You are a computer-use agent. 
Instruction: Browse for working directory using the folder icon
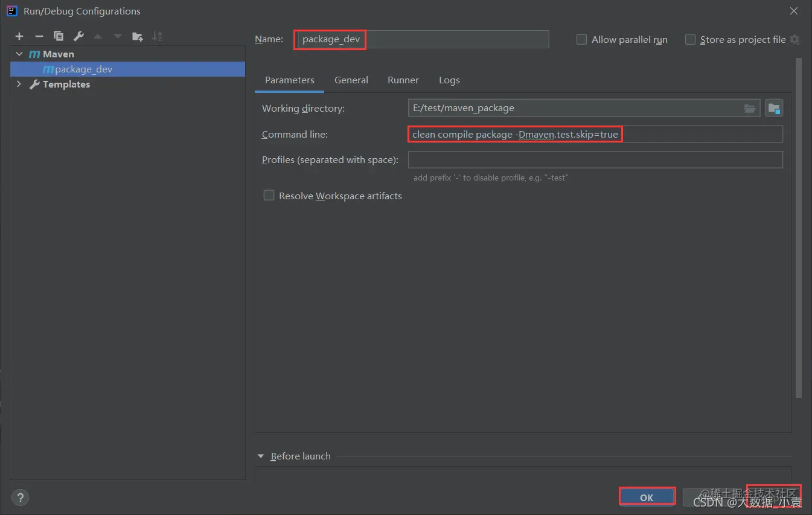(750, 109)
